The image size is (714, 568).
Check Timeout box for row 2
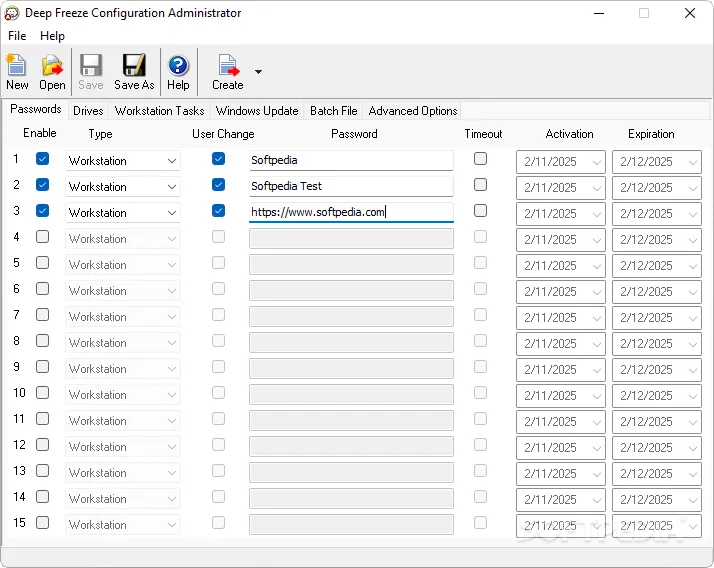click(480, 184)
